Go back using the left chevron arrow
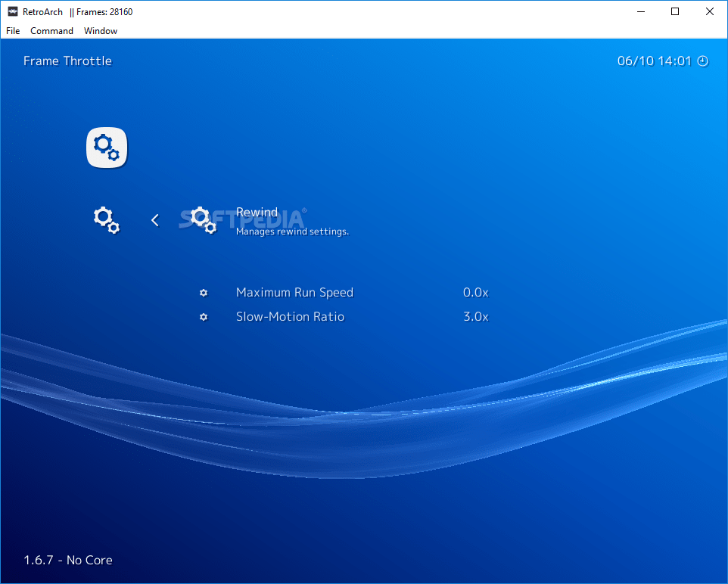Viewport: 728px width, 584px height. click(155, 220)
